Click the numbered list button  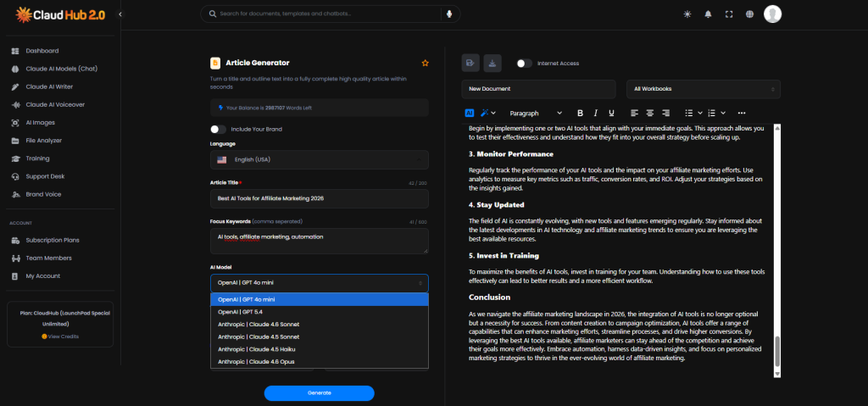point(712,113)
